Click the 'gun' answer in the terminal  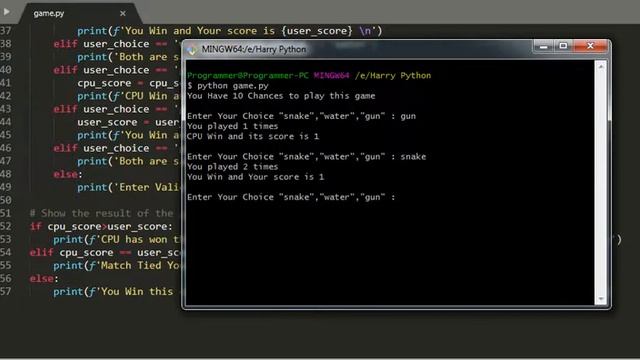[x=408, y=116]
